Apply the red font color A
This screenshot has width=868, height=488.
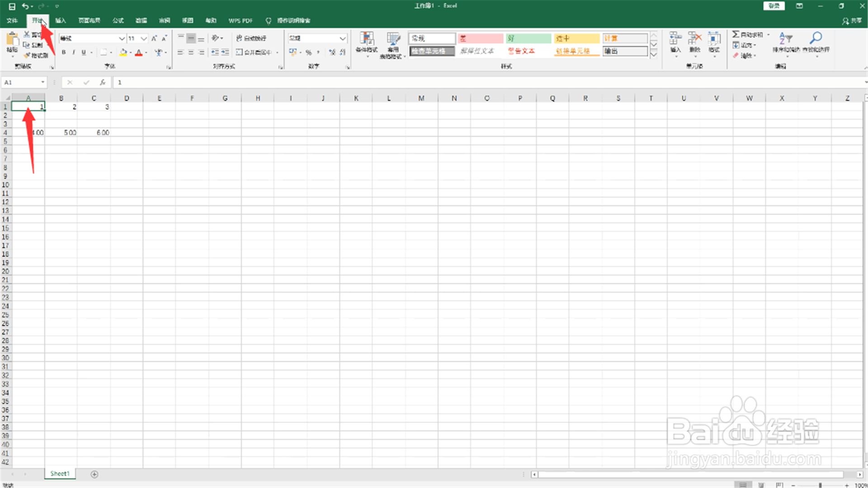click(139, 52)
